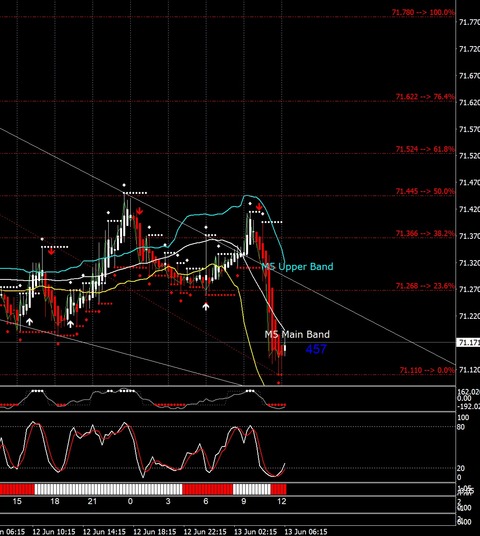Click the highlighted current price tag 71.171
This screenshot has height=536, width=480.
(468, 342)
